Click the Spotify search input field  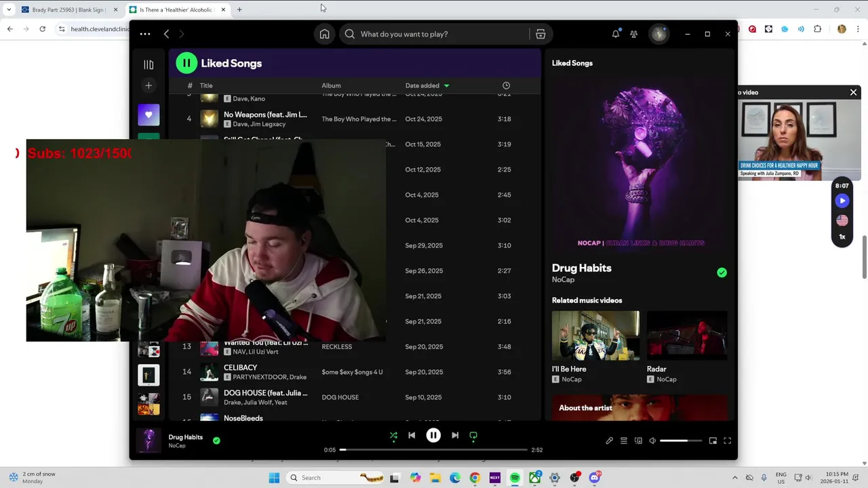pyautogui.click(x=434, y=34)
